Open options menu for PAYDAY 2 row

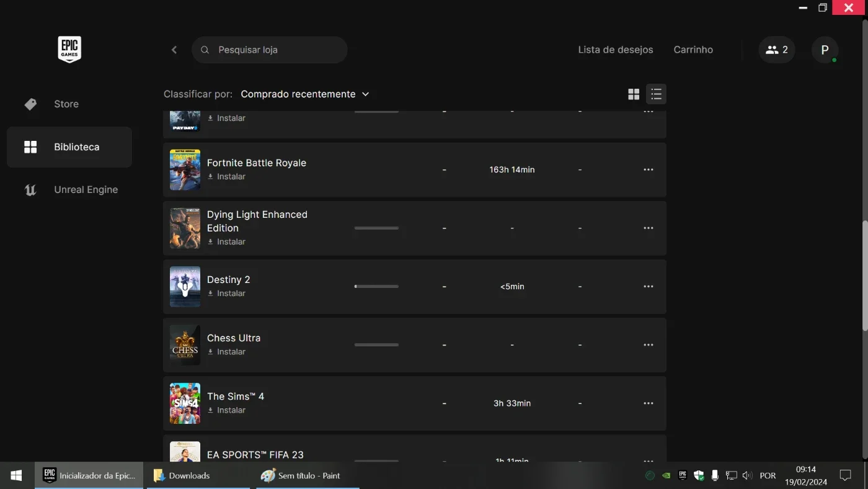click(649, 112)
